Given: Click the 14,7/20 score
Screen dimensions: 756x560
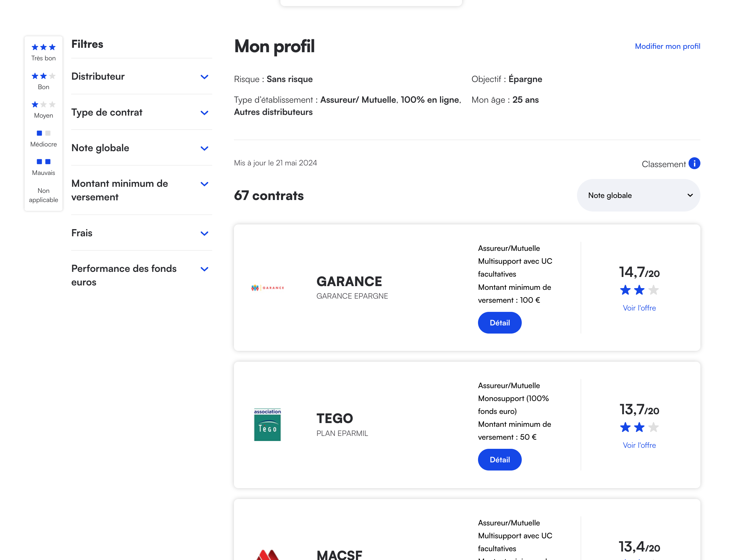Looking at the screenshot, I should [x=639, y=272].
